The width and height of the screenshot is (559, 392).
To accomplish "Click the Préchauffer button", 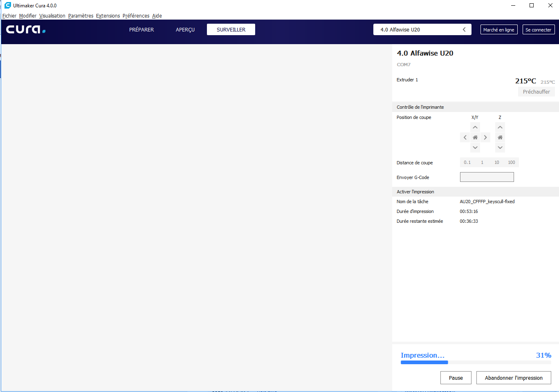I will (537, 92).
